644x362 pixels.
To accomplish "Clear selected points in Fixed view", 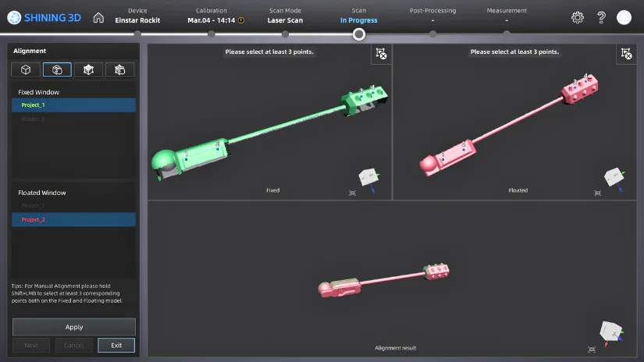I will tap(381, 54).
